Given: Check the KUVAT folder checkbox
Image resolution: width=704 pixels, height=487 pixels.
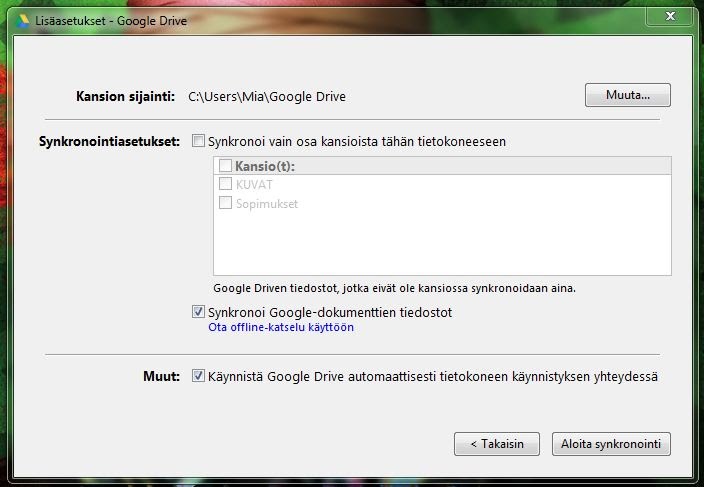Looking at the screenshot, I should click(225, 184).
